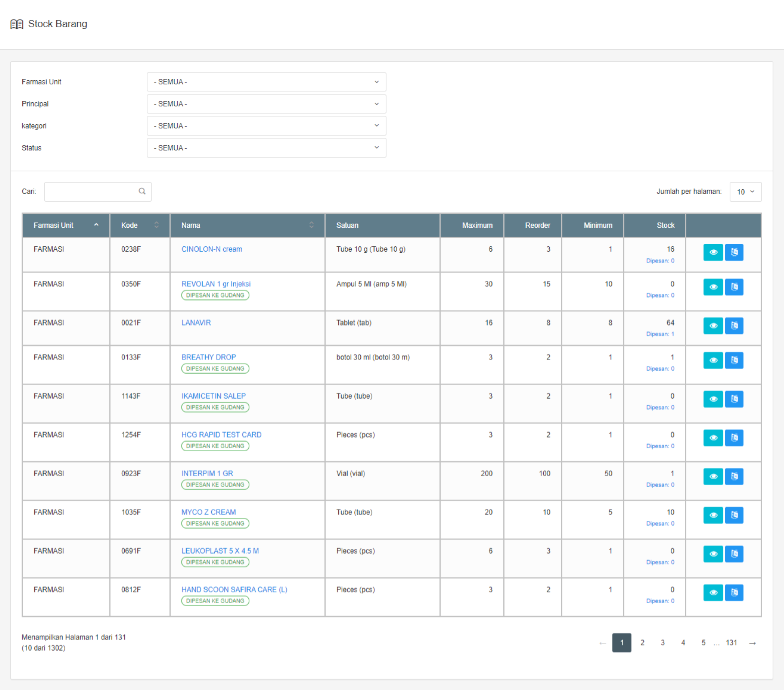Click the blue icon button for INTERPIM 1 GR
Viewport: 784px width, 690px height.
tap(734, 476)
